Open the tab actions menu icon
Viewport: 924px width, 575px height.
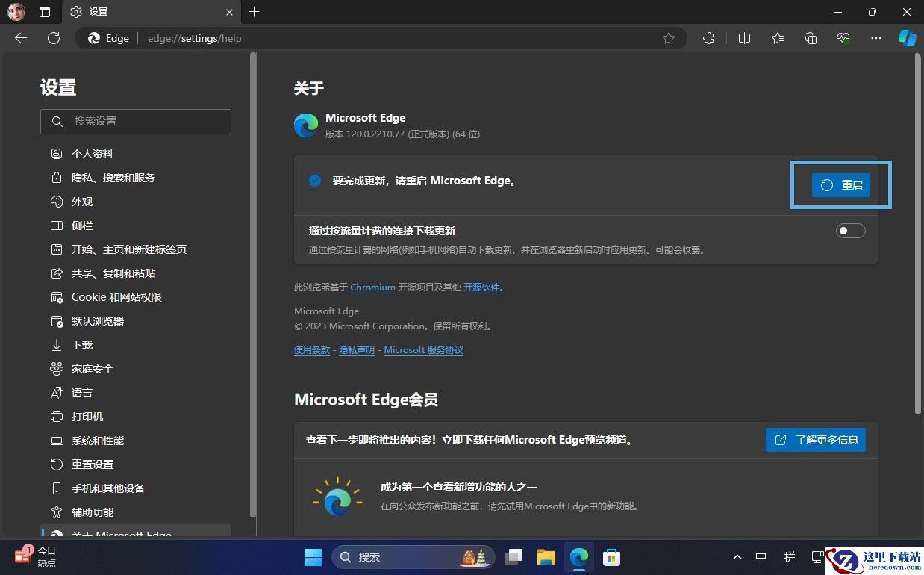pos(45,12)
